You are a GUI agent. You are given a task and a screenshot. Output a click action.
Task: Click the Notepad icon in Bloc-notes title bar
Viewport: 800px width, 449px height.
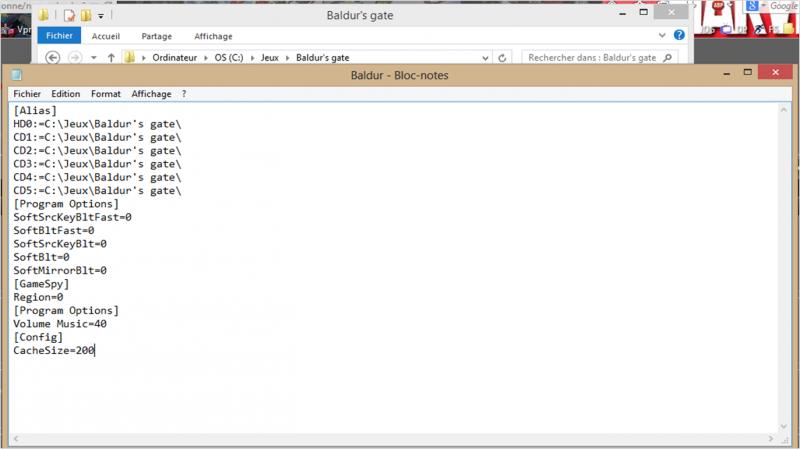tap(16, 75)
